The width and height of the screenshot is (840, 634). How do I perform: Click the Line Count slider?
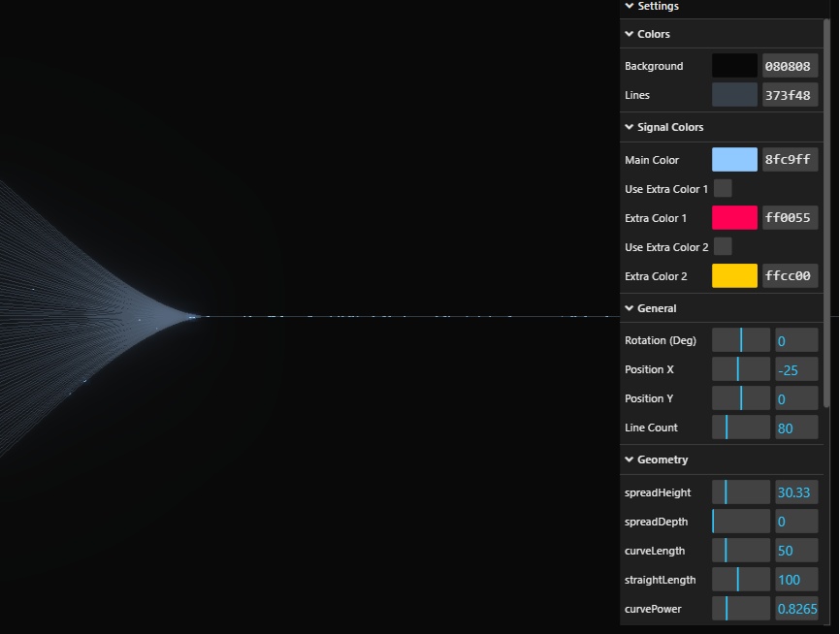[x=741, y=428]
